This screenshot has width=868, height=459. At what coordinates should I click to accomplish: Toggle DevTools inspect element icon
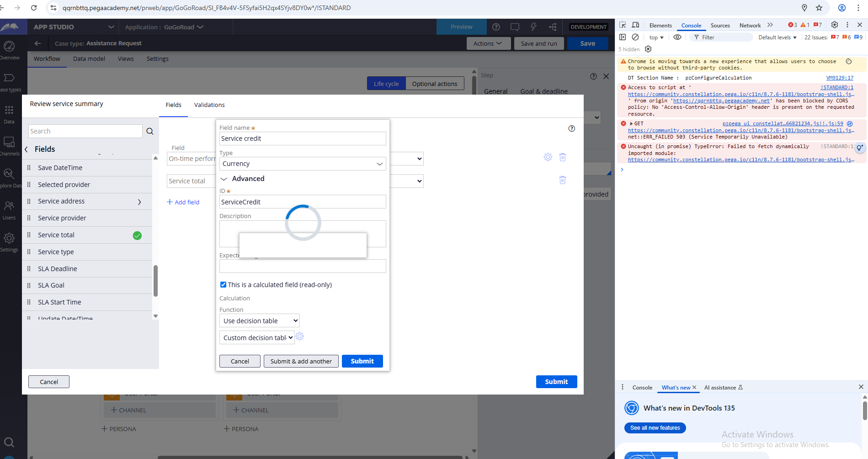click(623, 25)
